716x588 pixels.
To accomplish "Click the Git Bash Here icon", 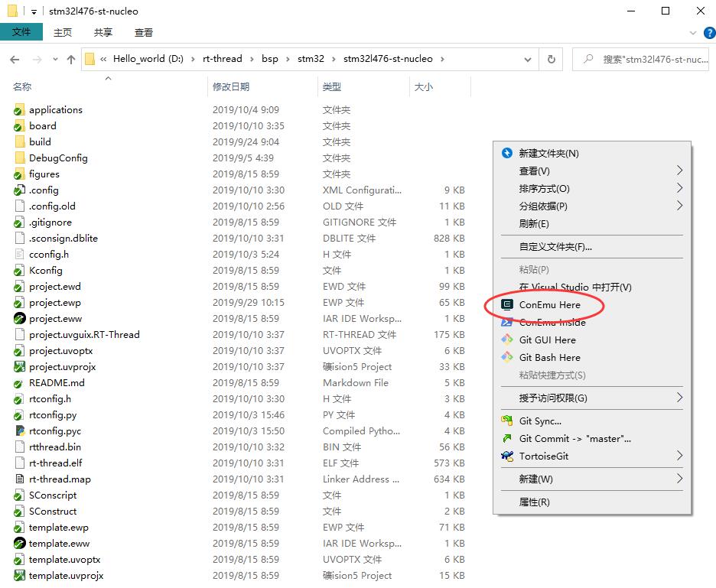I will 506,357.
